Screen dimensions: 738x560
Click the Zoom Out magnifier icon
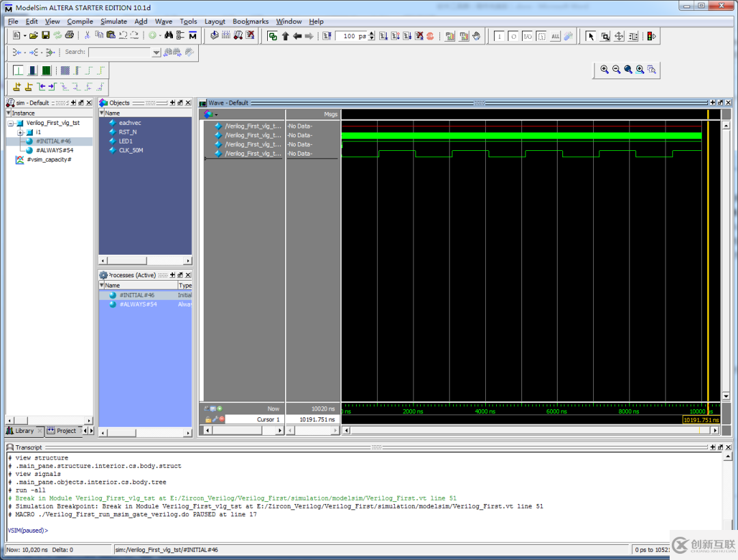[x=616, y=70]
